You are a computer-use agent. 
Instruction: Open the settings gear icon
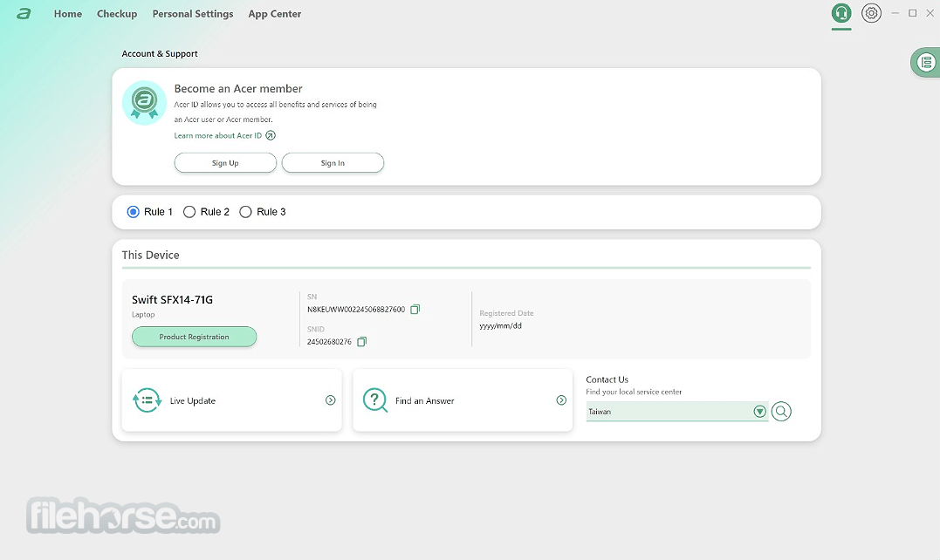point(871,13)
